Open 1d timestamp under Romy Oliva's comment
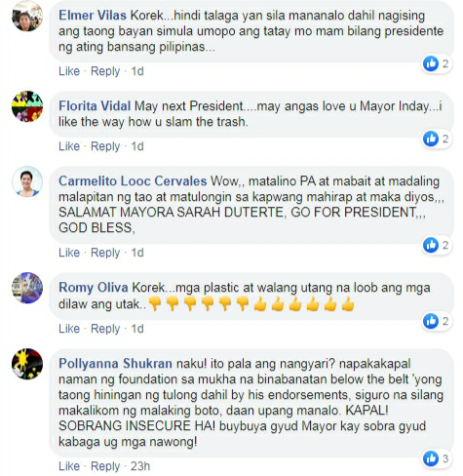Image resolution: width=463 pixels, height=476 pixels. [137, 329]
